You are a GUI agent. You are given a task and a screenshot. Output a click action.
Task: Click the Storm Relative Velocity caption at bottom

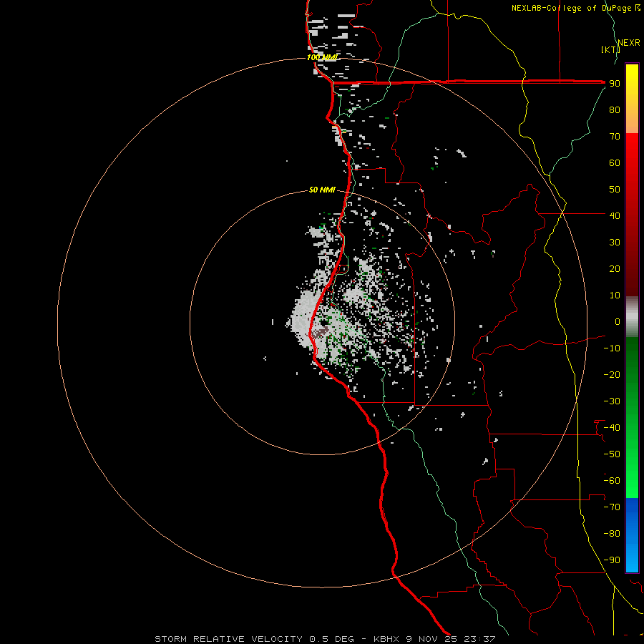pyautogui.click(x=325, y=639)
